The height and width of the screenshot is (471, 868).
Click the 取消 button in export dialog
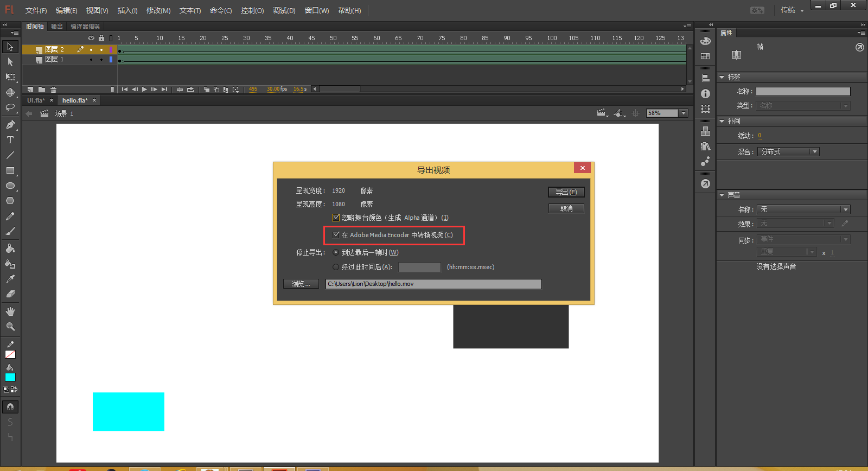tap(566, 208)
